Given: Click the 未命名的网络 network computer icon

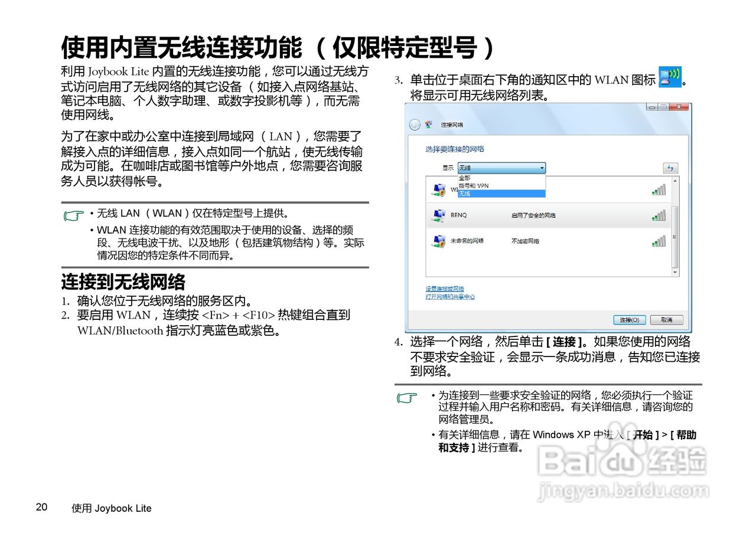Looking at the screenshot, I should point(438,241).
